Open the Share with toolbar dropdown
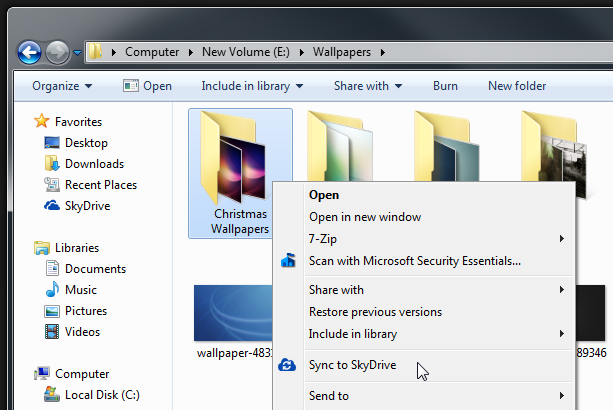The image size is (613, 410). (x=368, y=86)
